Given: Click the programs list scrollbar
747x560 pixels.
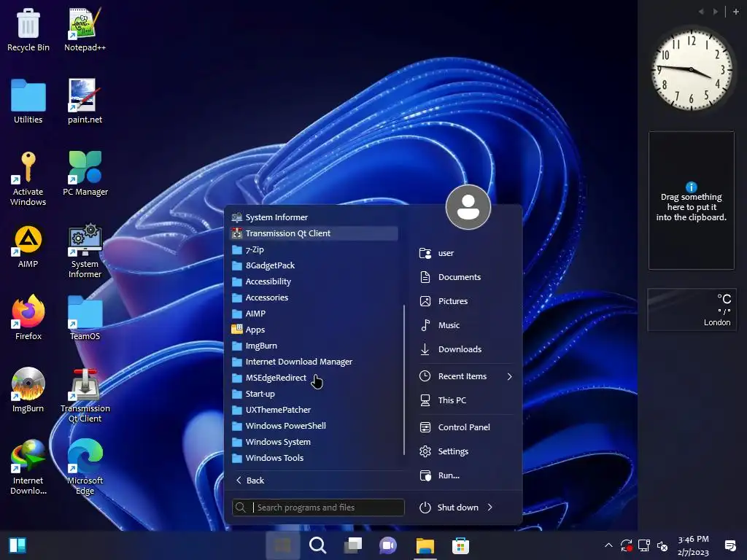Looking at the screenshot, I should click(404, 379).
